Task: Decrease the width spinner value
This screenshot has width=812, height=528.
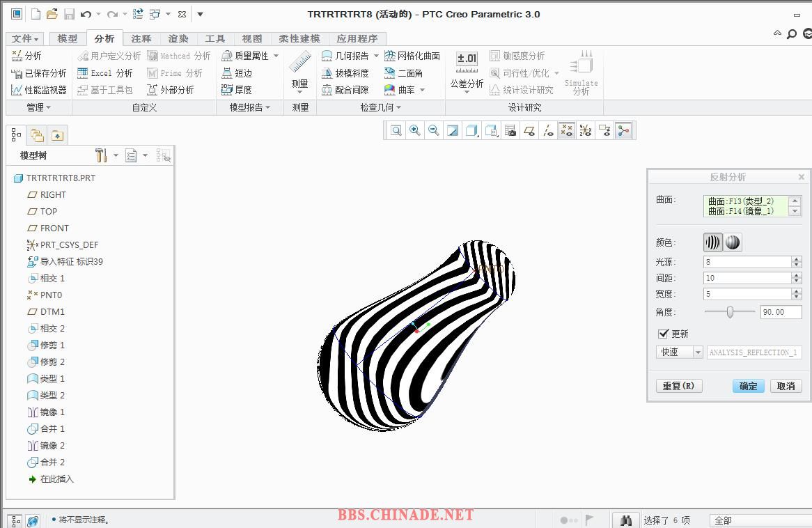Action: (797, 297)
